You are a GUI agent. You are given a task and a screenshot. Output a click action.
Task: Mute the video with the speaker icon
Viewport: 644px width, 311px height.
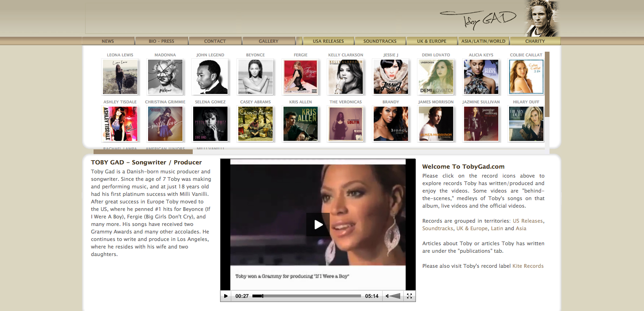tap(388, 296)
